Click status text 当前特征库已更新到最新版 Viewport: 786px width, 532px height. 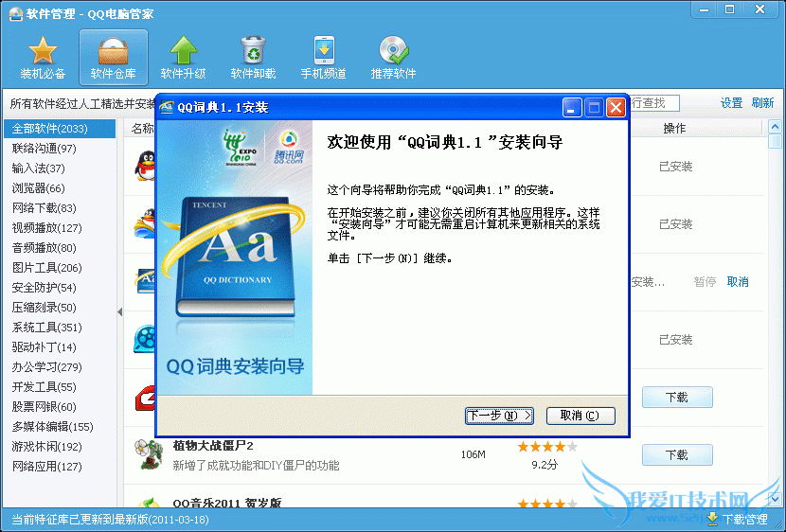pos(110,520)
